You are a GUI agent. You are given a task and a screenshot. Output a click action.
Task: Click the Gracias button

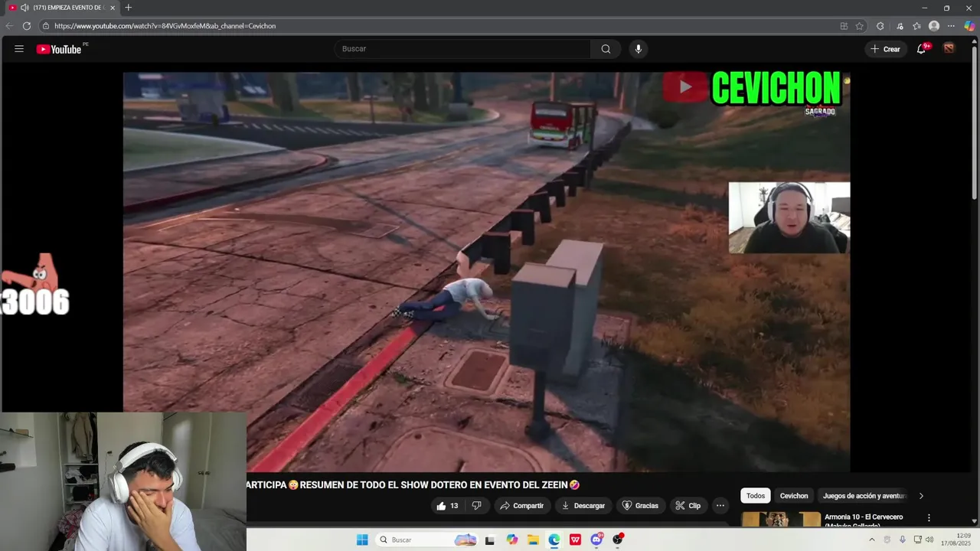[x=640, y=506]
